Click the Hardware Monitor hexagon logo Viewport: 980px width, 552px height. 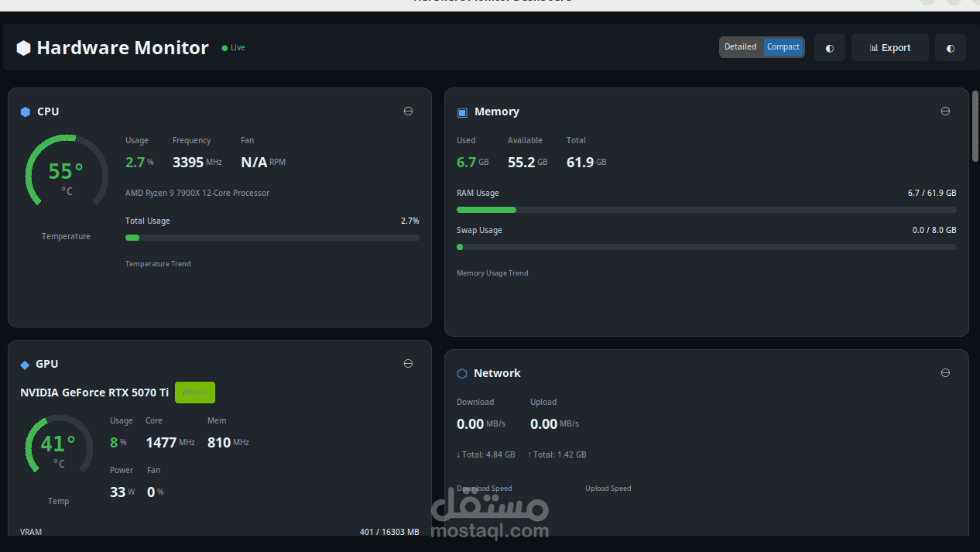[24, 48]
